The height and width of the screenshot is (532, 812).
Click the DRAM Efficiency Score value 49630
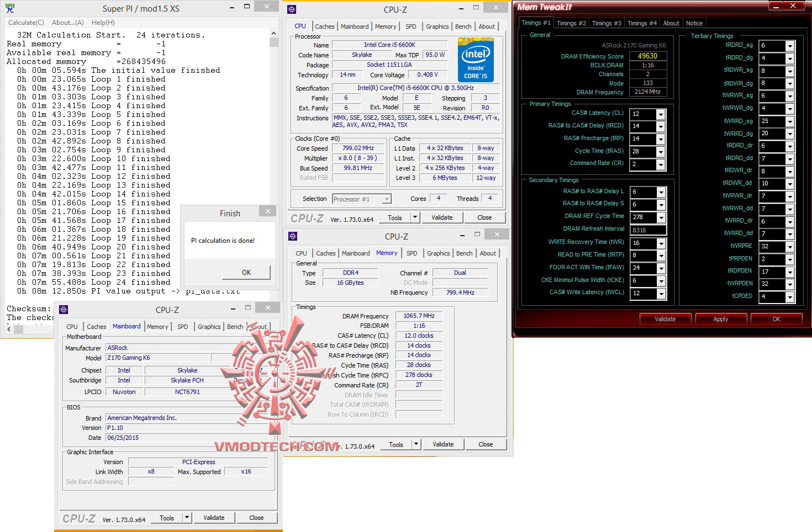[x=647, y=56]
